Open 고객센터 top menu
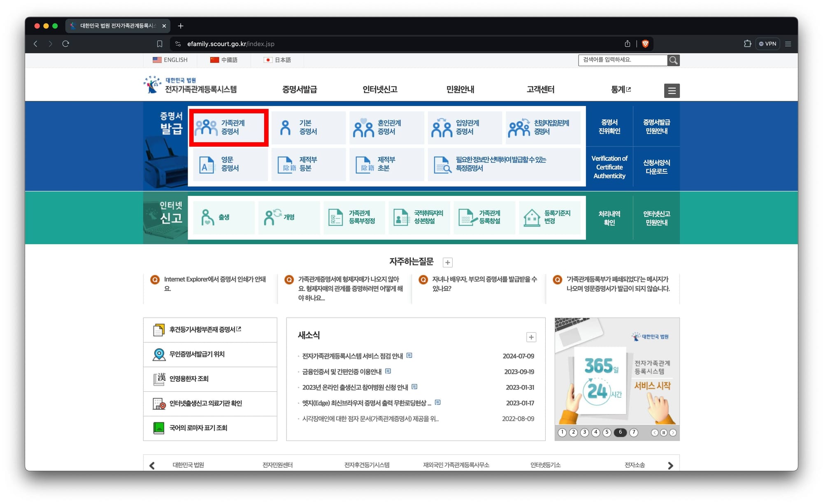 click(x=540, y=89)
